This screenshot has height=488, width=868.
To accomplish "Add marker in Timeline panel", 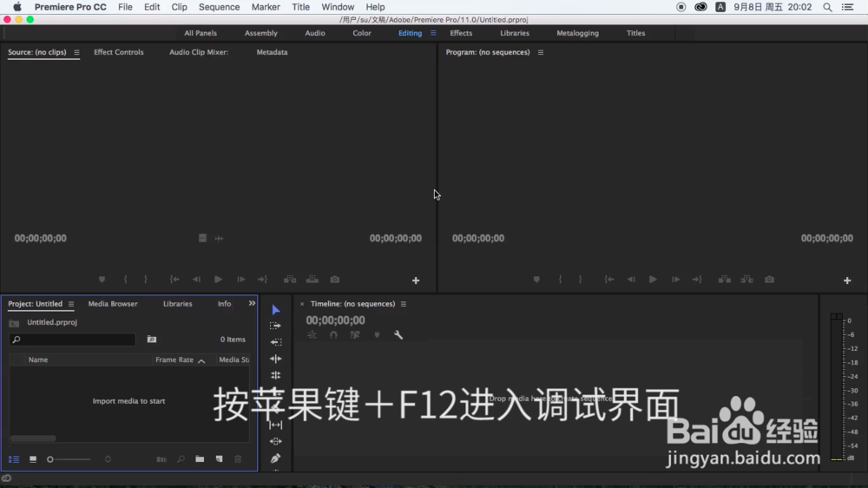I will [x=377, y=335].
